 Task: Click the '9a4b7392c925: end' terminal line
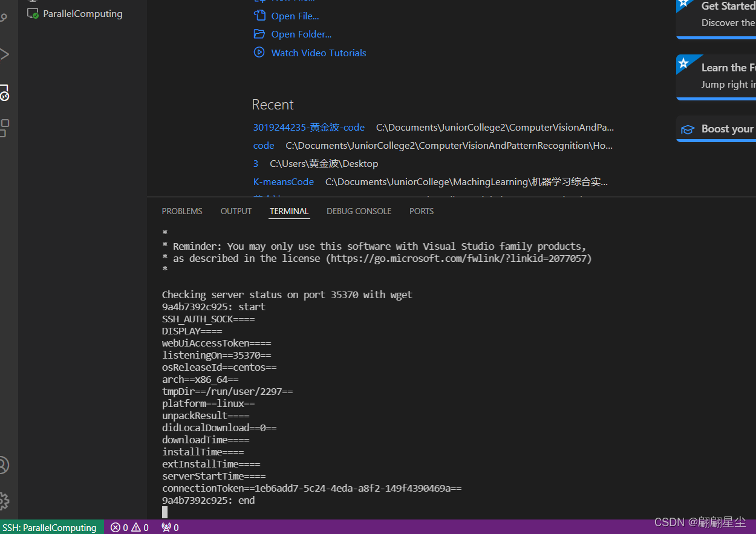209,500
